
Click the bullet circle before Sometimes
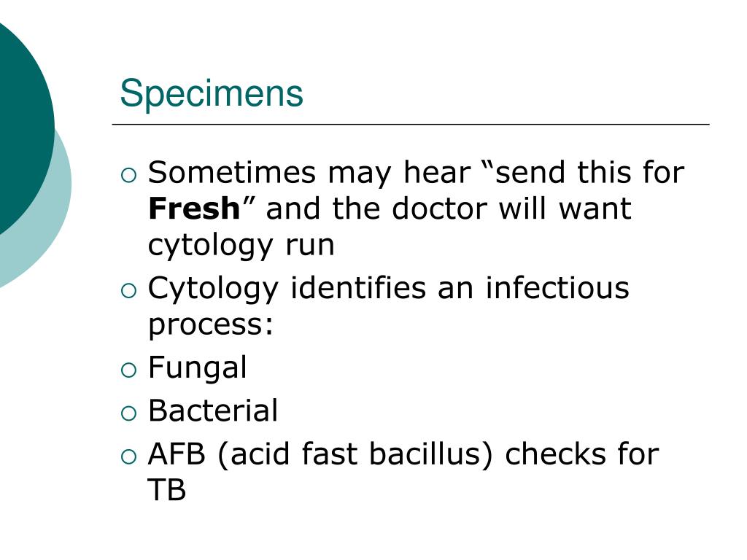click(128, 175)
